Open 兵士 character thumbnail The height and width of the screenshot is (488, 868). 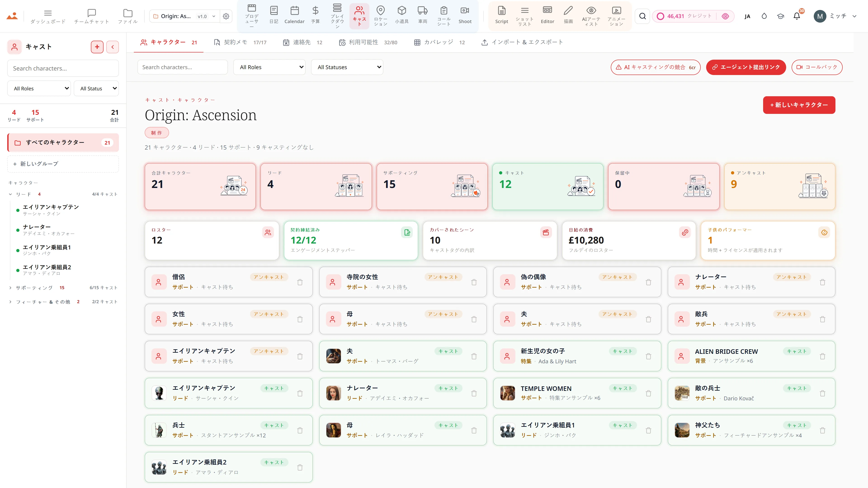coord(159,430)
